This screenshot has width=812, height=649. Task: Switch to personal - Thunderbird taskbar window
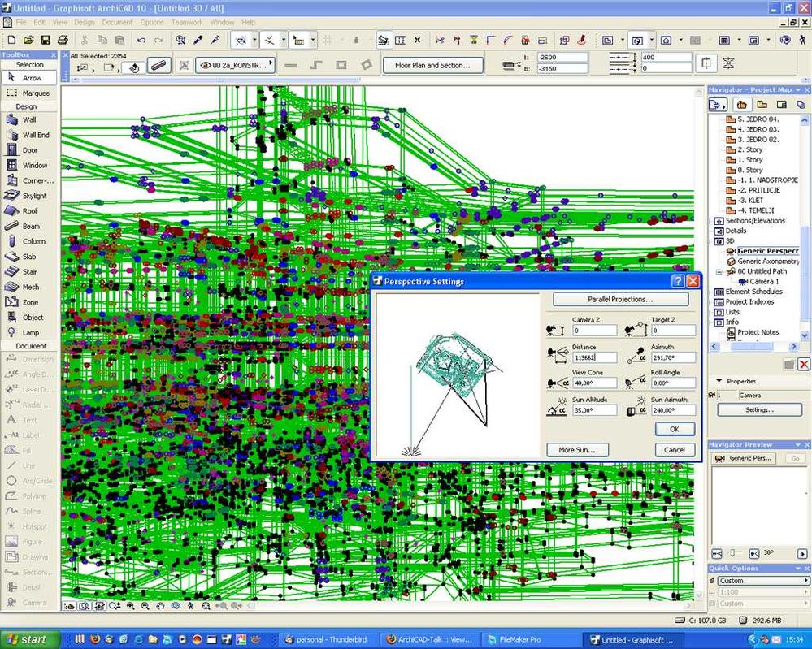tap(329, 640)
